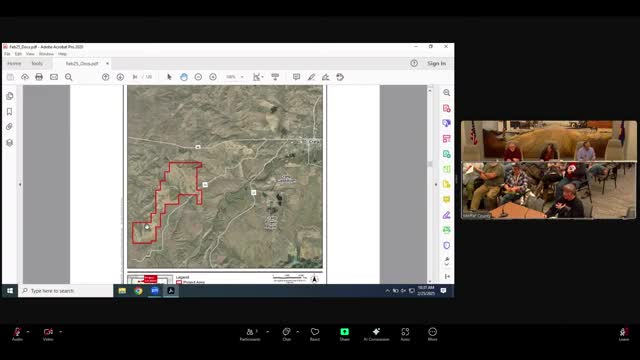Open the View menu
This screenshot has height=360, width=640.
[x=30, y=54]
